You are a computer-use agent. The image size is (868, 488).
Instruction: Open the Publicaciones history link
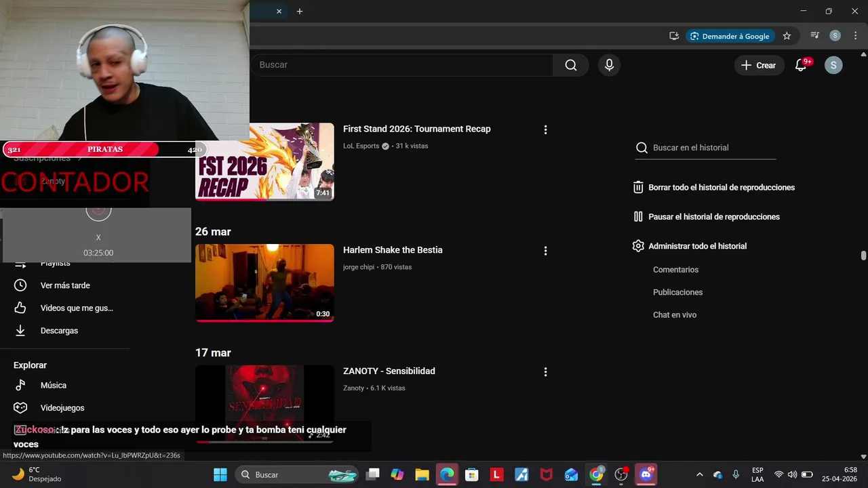point(677,292)
